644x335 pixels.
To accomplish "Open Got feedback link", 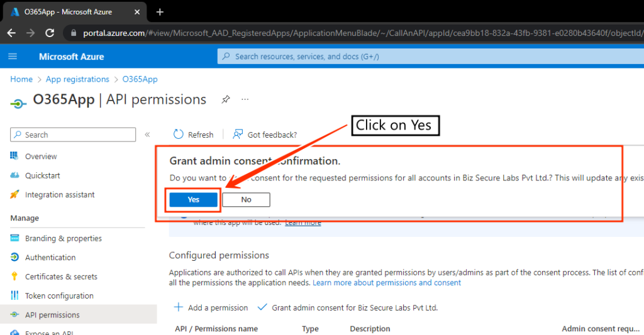I will (265, 135).
